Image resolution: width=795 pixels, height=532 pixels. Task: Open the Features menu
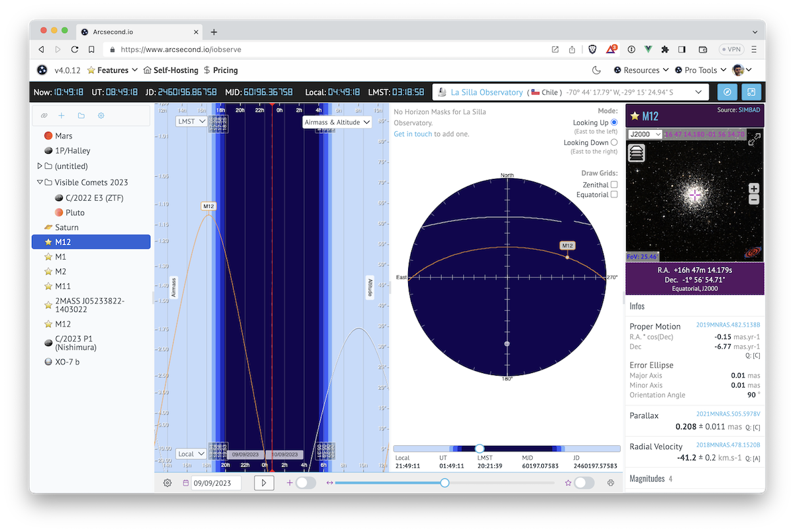click(x=112, y=70)
